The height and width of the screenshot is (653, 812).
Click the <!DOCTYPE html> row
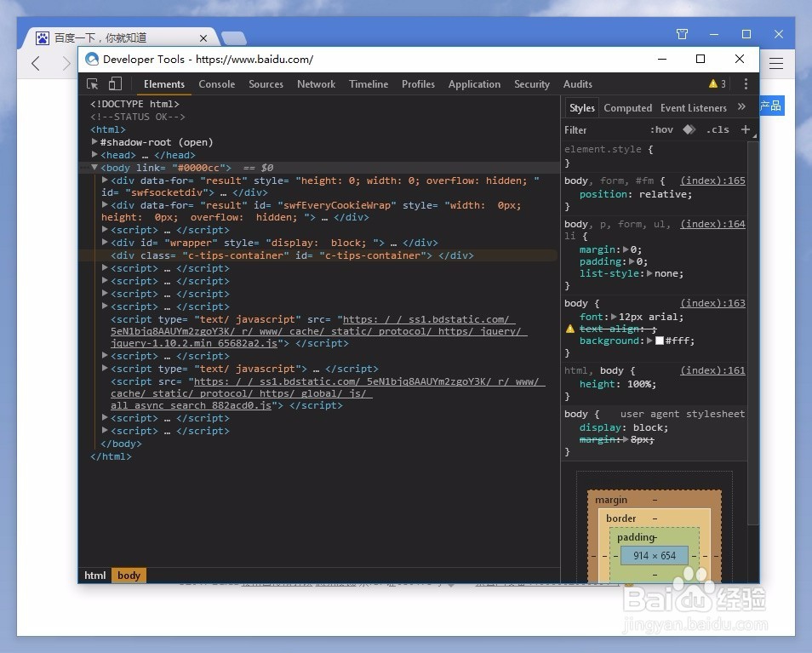click(x=134, y=104)
